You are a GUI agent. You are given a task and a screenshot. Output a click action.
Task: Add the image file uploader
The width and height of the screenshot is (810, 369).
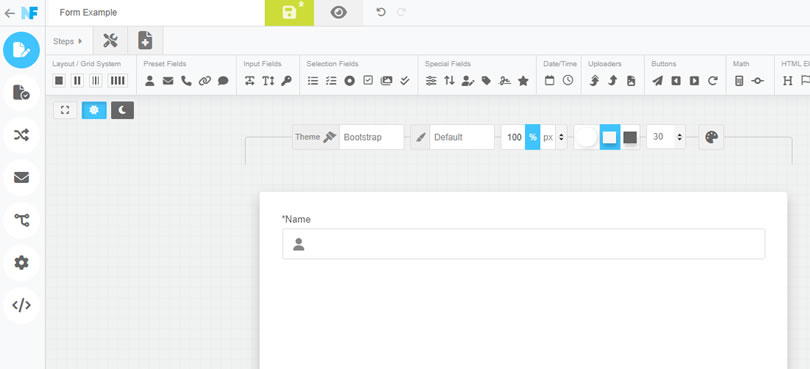tap(631, 81)
